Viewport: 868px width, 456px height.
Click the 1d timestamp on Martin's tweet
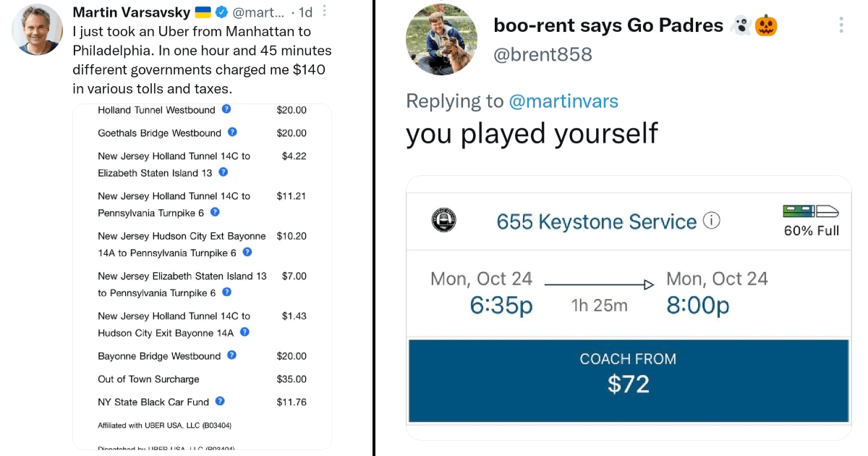pyautogui.click(x=305, y=12)
